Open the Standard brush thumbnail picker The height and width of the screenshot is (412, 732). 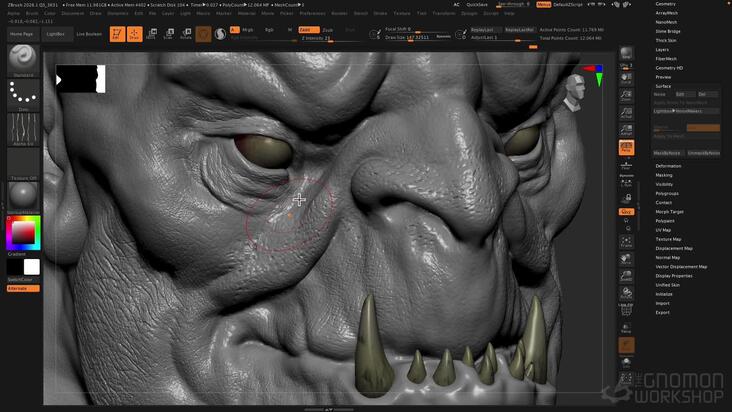(23, 59)
